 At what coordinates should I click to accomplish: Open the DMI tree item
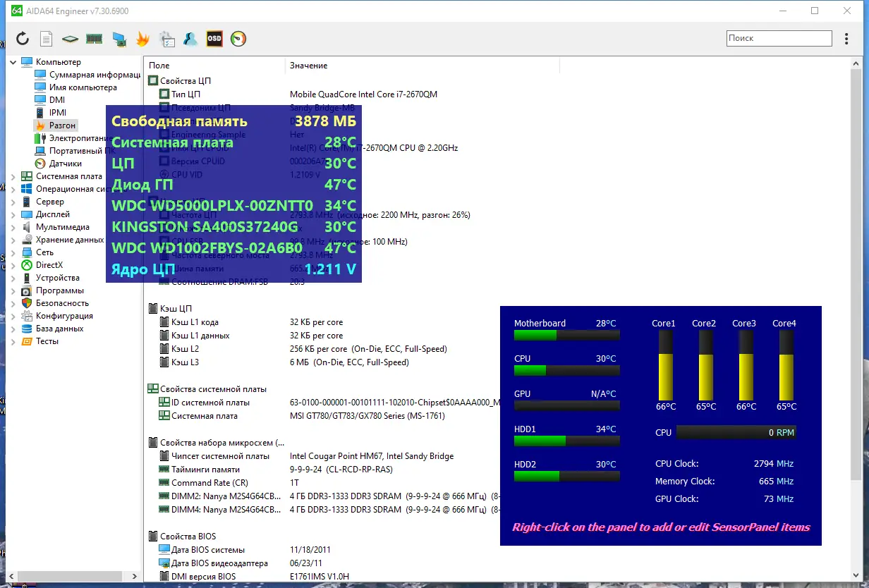[x=57, y=100]
